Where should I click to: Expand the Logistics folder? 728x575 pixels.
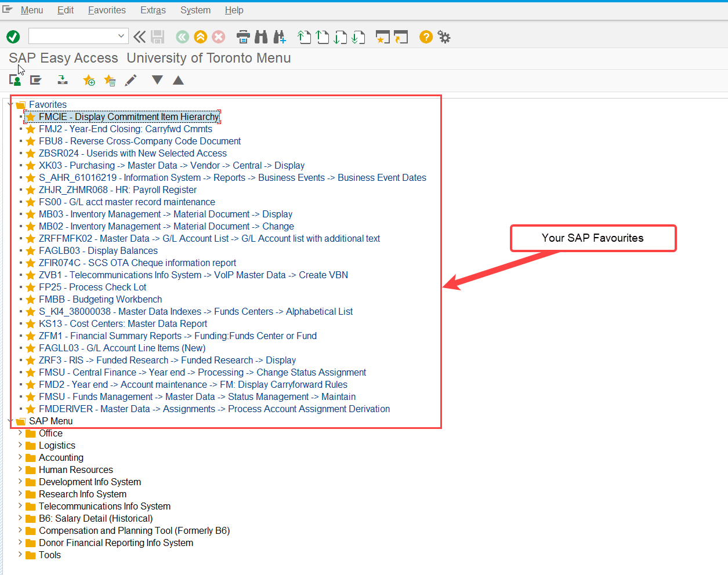[x=20, y=445]
